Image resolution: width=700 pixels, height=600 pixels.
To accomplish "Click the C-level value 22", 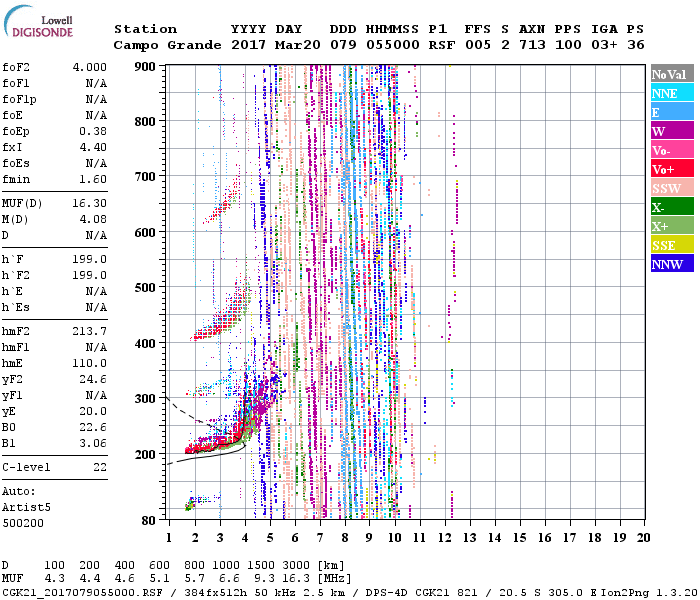I will [x=100, y=467].
